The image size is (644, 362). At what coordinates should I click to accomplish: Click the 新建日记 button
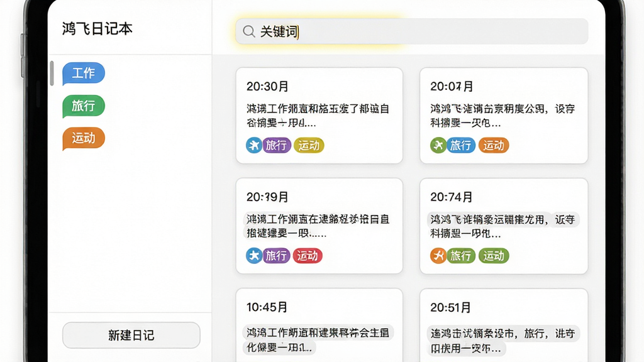[x=131, y=336]
